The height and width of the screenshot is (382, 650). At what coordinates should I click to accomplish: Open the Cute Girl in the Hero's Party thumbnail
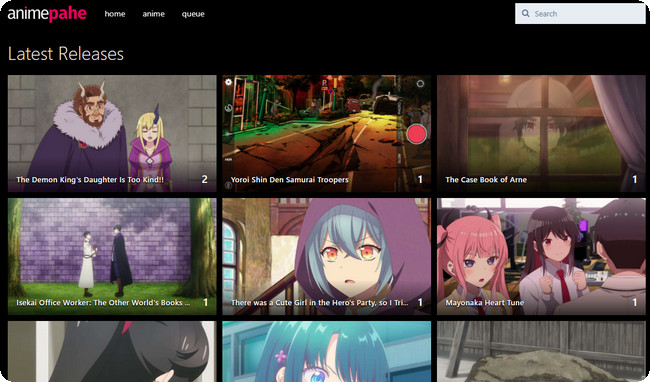[326, 256]
